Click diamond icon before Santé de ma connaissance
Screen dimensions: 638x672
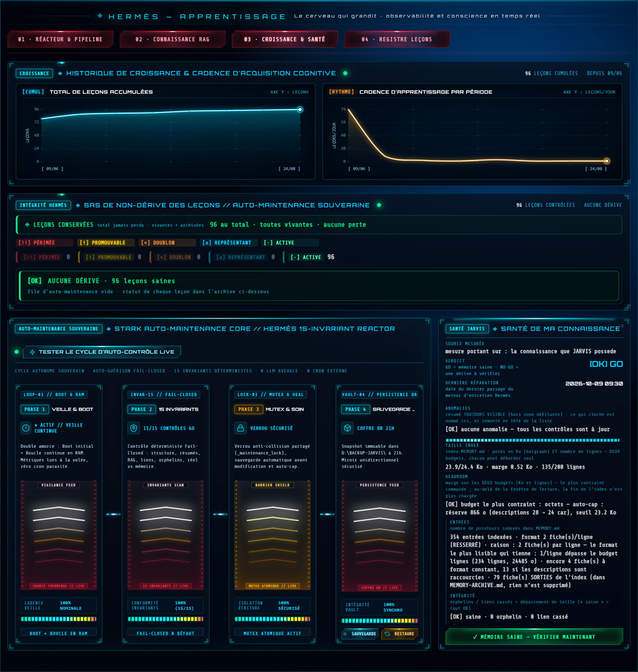click(x=495, y=329)
